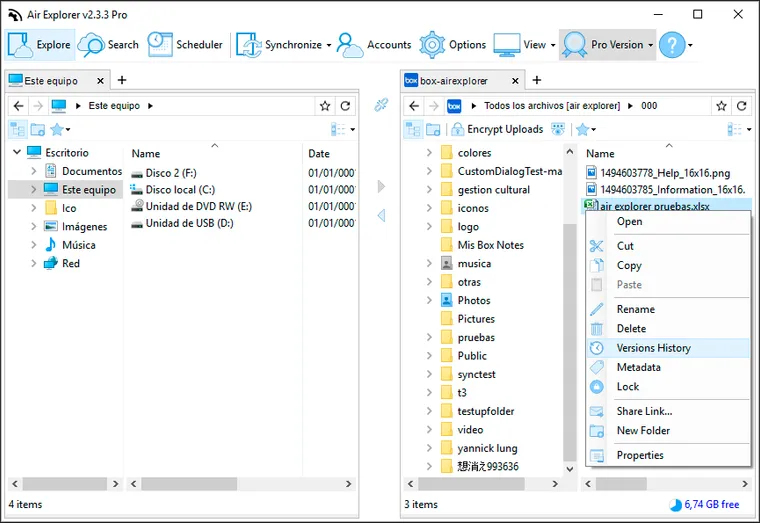The image size is (760, 523).
Task: Select the Red network item
Action: [x=62, y=263]
